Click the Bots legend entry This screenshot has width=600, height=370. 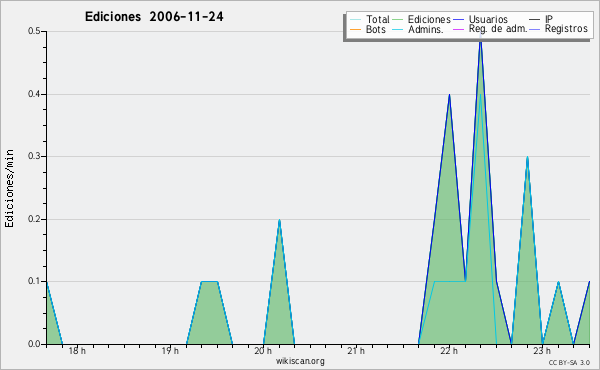pos(368,29)
